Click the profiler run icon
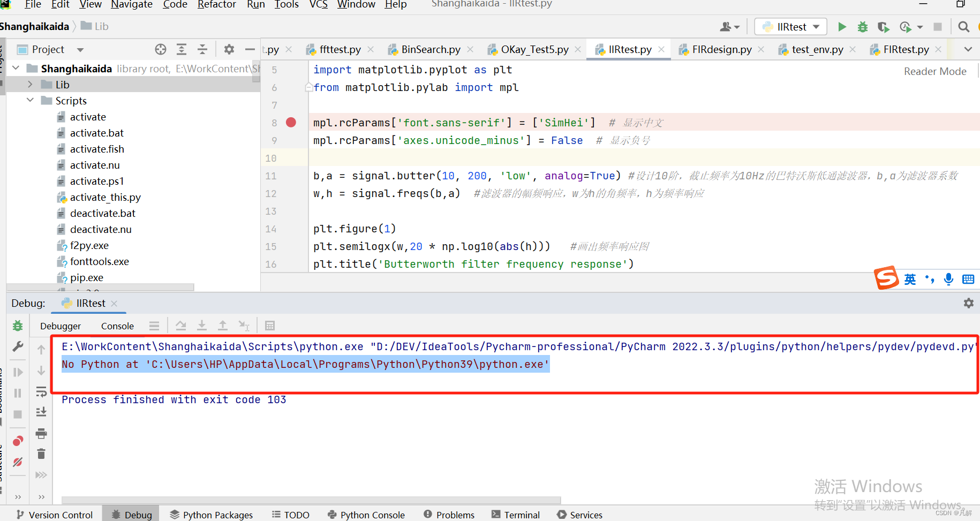This screenshot has height=521, width=980. (905, 27)
